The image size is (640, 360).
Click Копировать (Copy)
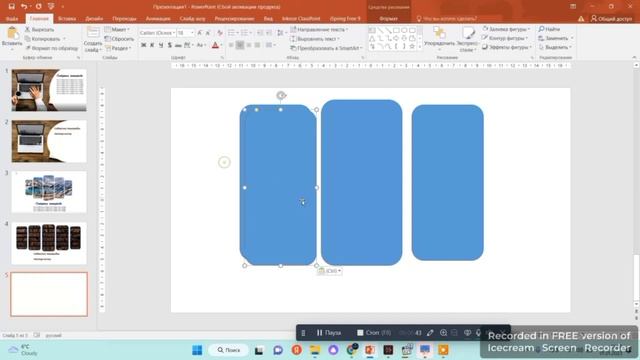point(42,39)
